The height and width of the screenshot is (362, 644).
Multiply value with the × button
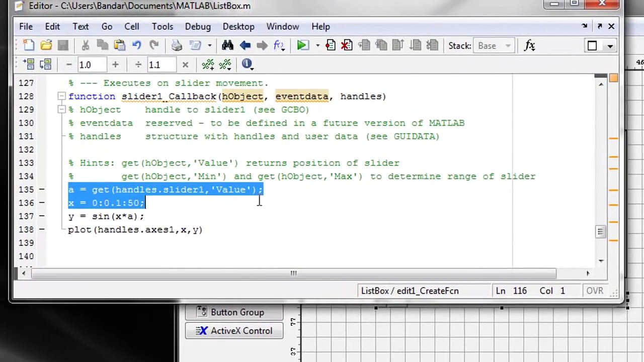185,64
